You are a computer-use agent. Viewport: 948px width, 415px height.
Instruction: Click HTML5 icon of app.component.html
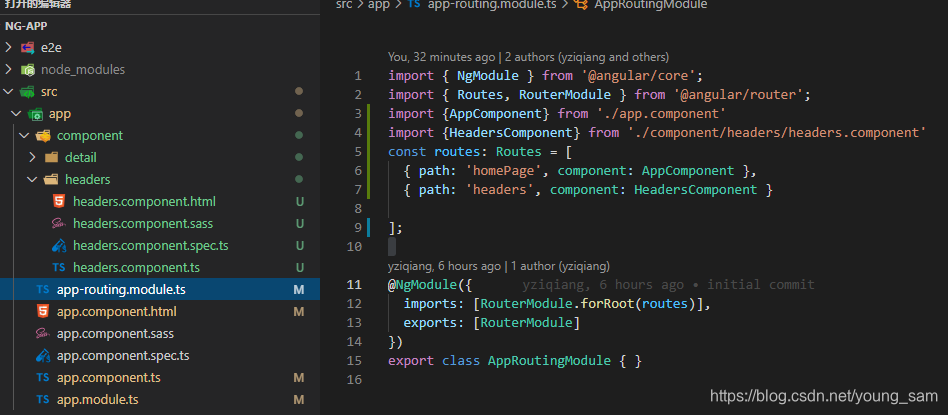tap(42, 312)
